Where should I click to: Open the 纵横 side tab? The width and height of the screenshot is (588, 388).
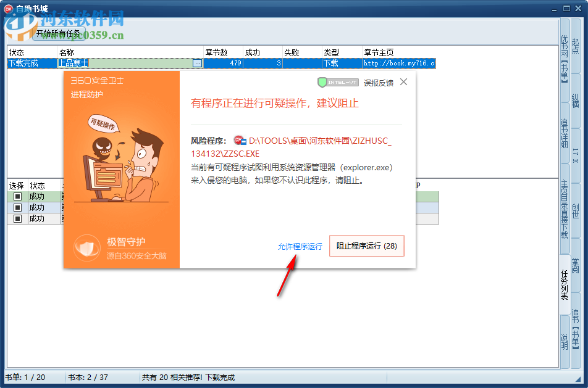tap(576, 101)
